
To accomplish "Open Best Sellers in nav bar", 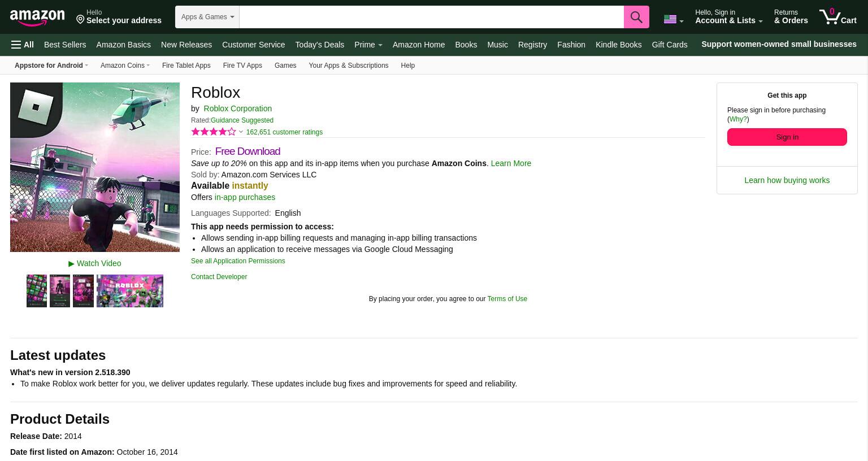I will (x=65, y=45).
